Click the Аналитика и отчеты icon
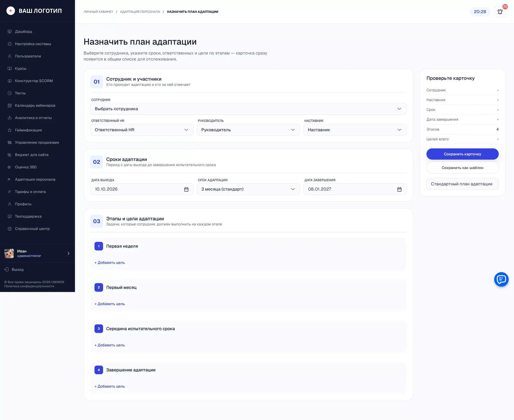Screen dimensions: 514x420 (10, 118)
